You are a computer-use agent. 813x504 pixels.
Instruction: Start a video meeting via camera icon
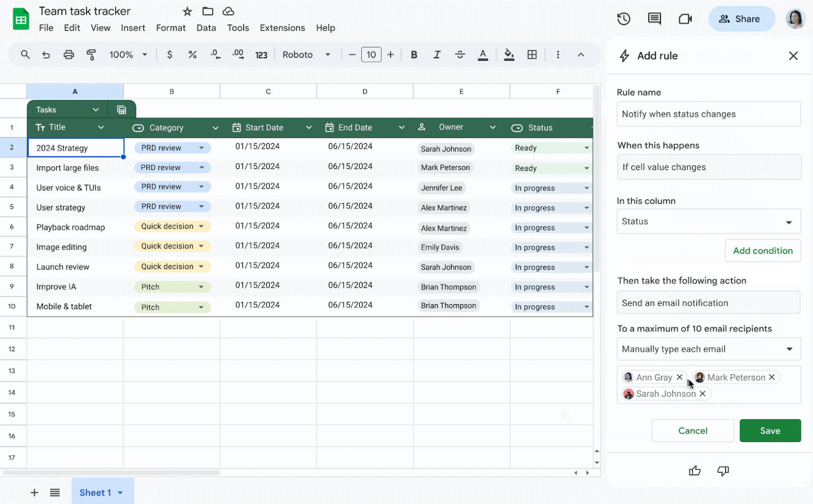click(685, 19)
